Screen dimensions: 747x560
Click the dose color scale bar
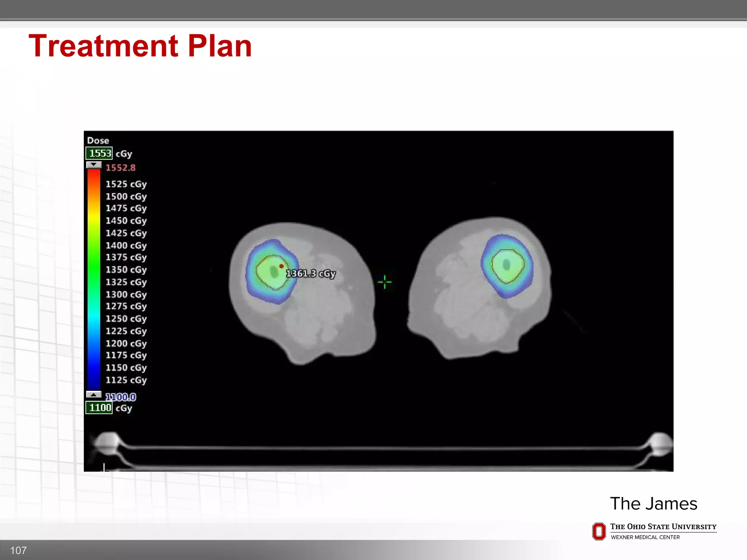(94, 279)
